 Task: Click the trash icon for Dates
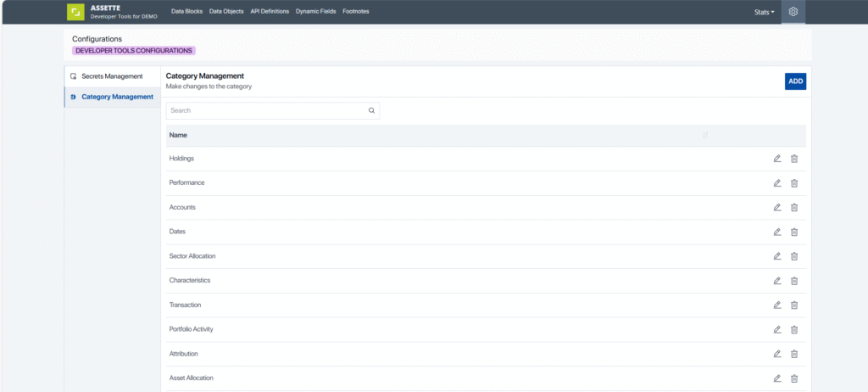point(794,232)
